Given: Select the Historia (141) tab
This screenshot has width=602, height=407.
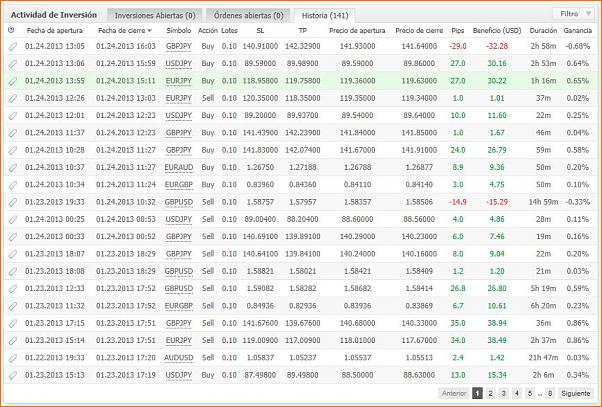Looking at the screenshot, I should point(325,15).
